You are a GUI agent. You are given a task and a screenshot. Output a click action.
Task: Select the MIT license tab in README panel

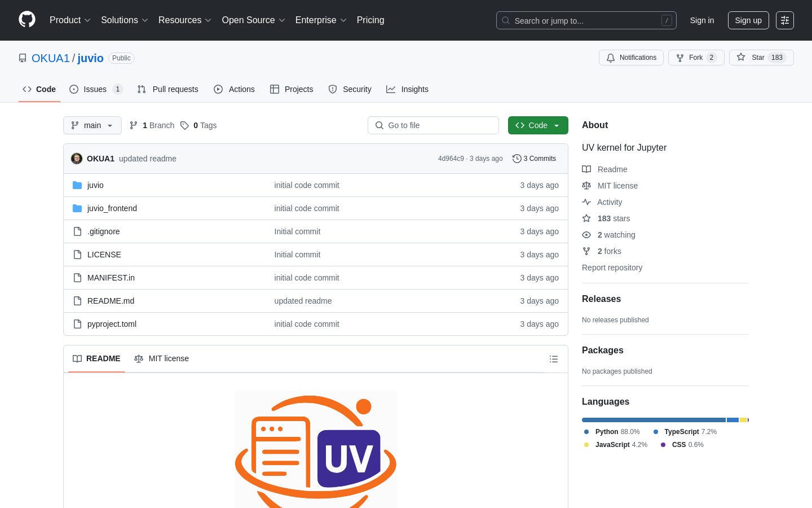[x=162, y=358]
